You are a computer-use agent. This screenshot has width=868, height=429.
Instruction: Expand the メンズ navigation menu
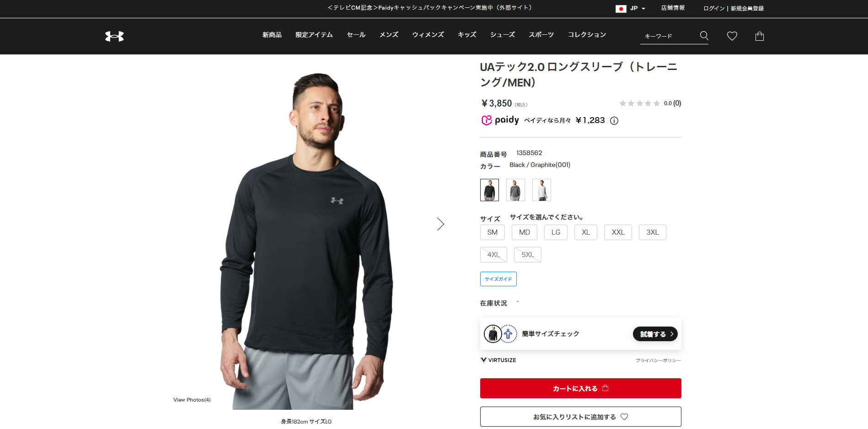point(389,35)
